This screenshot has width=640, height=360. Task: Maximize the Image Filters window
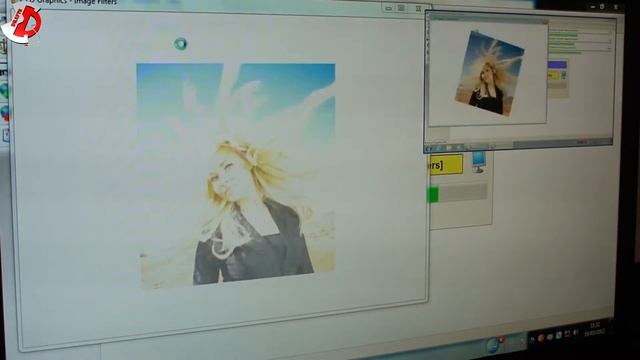tap(402, 8)
